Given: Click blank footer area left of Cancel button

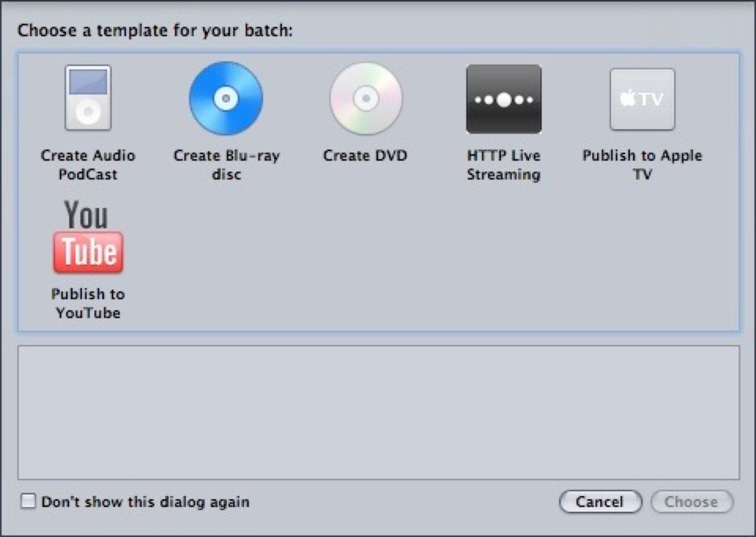Looking at the screenshot, I should (404, 502).
